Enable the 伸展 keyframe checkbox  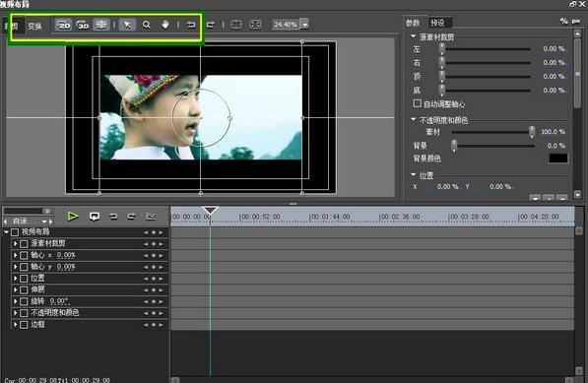coord(24,290)
